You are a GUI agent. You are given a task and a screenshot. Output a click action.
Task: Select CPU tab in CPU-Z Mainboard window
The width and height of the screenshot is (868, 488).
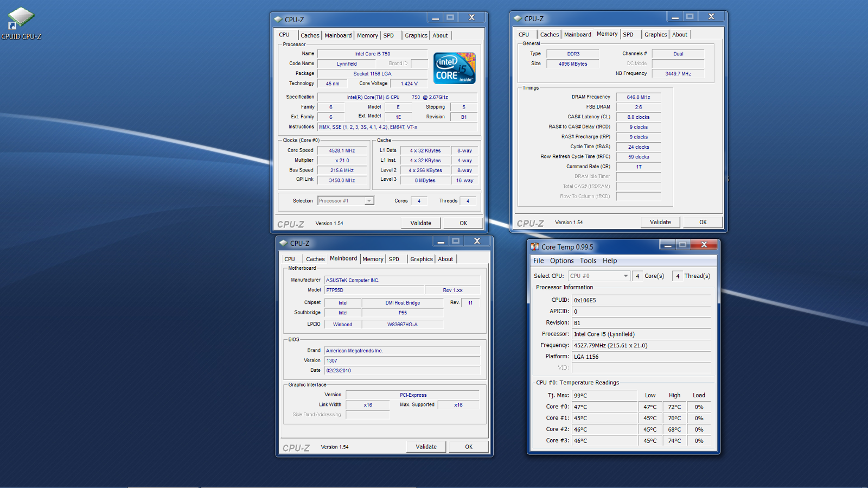pos(290,259)
